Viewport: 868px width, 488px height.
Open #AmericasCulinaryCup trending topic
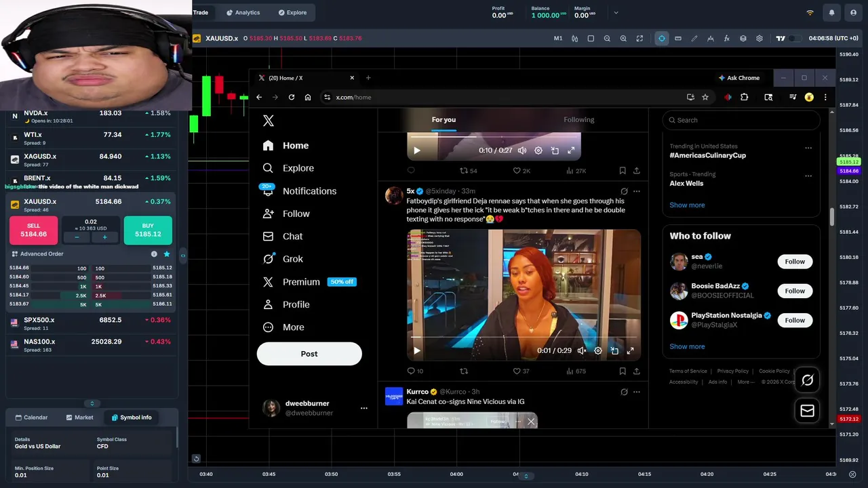pyautogui.click(x=707, y=155)
